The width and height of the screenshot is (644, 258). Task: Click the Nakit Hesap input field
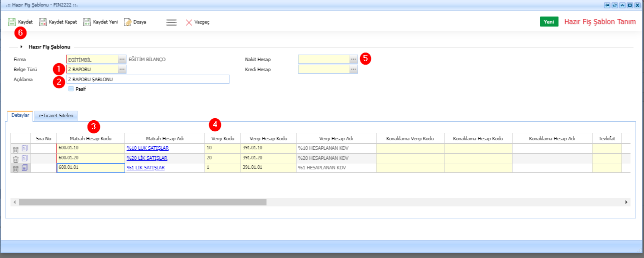click(323, 59)
